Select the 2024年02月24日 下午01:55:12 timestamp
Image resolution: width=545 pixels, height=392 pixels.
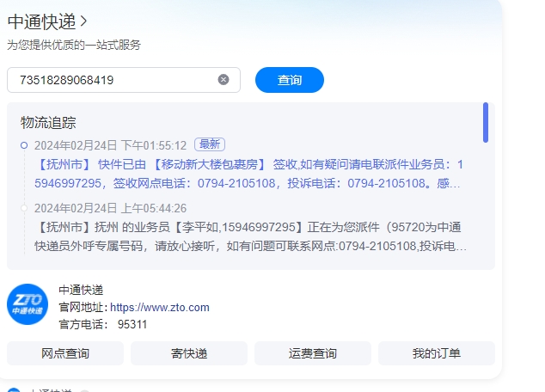(x=111, y=145)
